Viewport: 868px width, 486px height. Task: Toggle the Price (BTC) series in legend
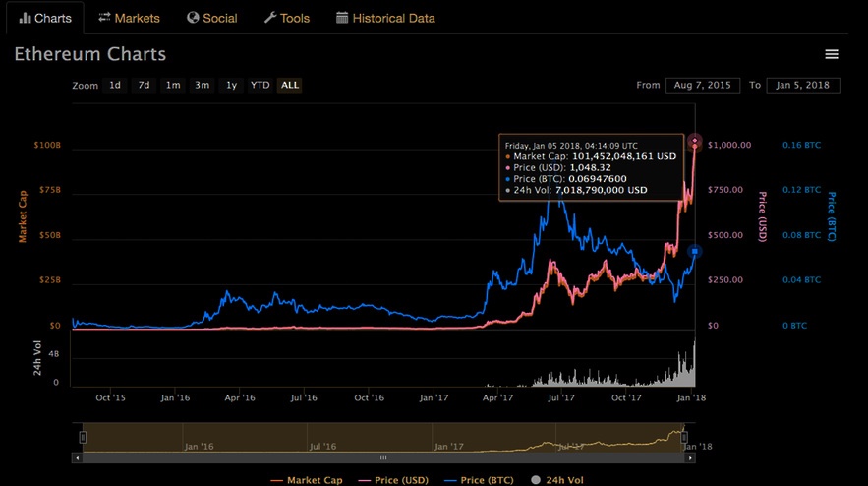479,480
